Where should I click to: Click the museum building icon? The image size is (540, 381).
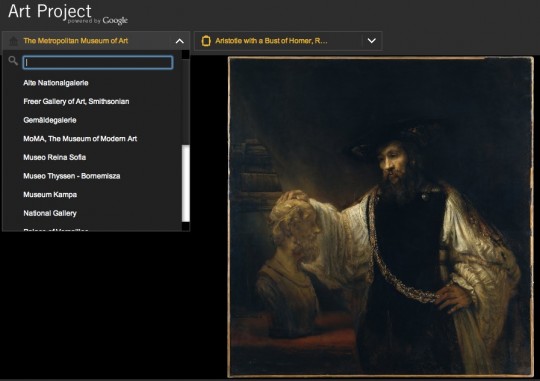(13, 41)
